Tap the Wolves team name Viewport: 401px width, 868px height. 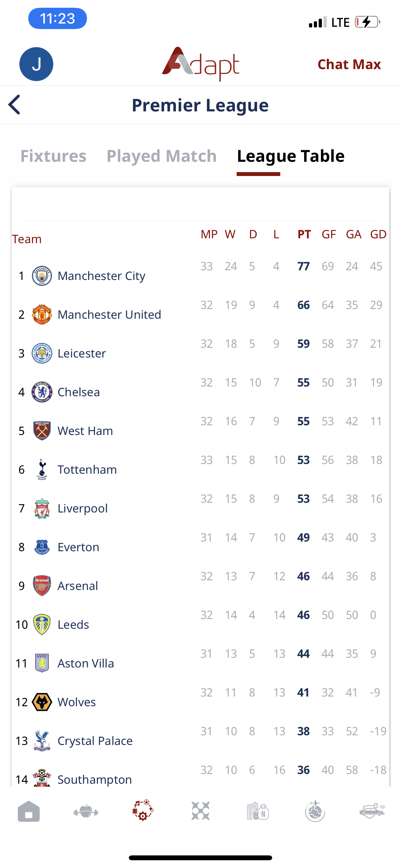pos(77,702)
